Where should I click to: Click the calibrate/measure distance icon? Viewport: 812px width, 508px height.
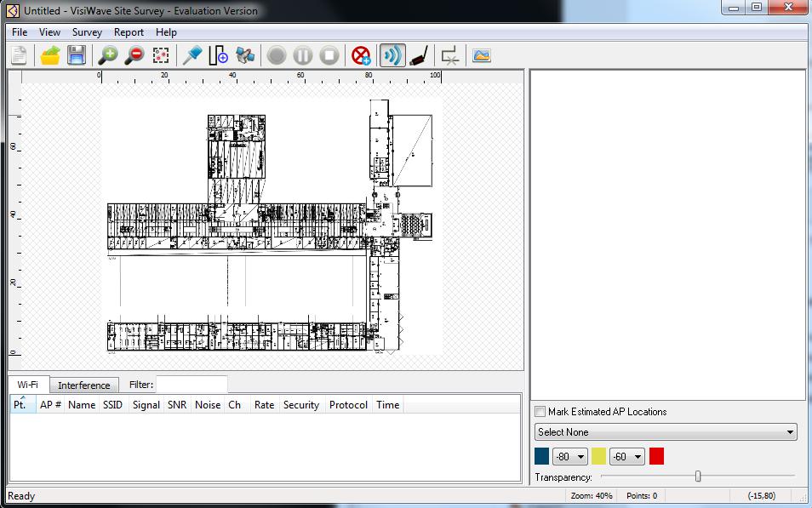(x=450, y=55)
